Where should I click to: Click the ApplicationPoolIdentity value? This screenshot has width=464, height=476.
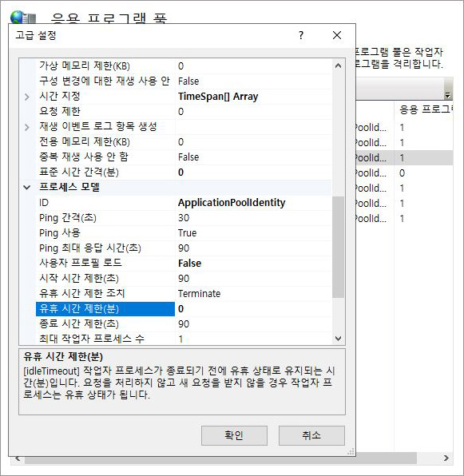point(232,203)
